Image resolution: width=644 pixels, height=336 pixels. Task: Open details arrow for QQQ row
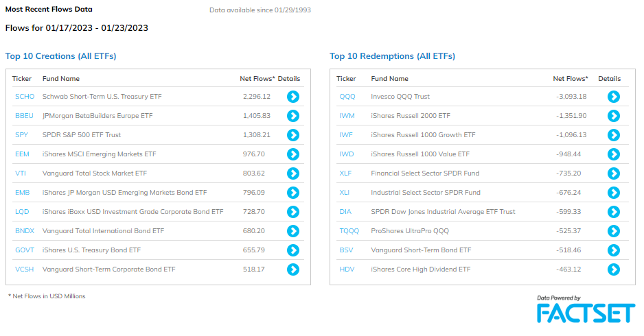[x=614, y=97]
